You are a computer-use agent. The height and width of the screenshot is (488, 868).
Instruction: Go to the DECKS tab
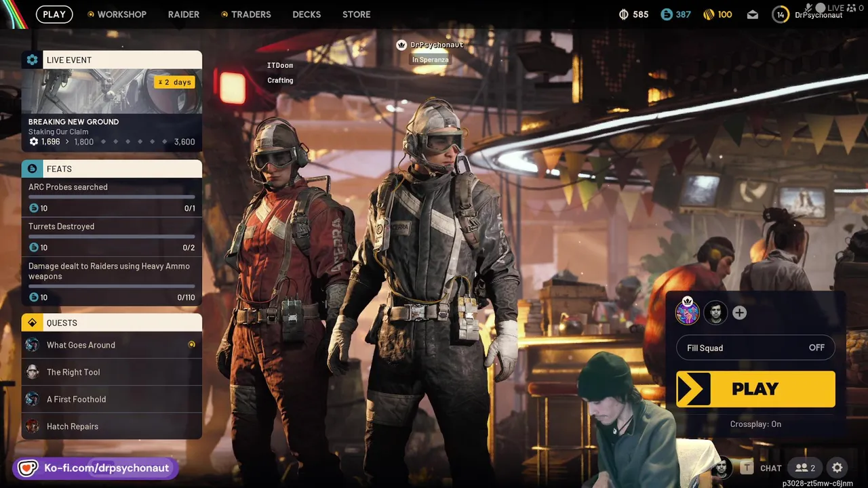point(307,14)
